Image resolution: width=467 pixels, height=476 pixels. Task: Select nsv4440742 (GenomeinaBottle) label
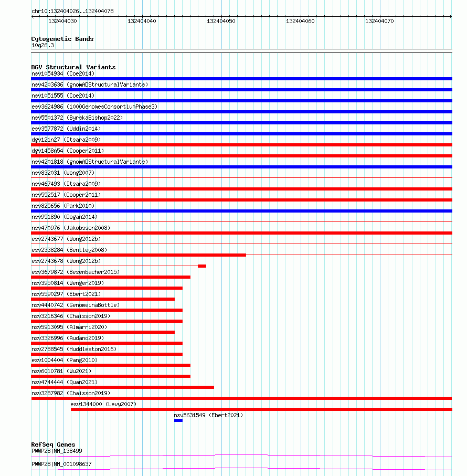point(76,305)
